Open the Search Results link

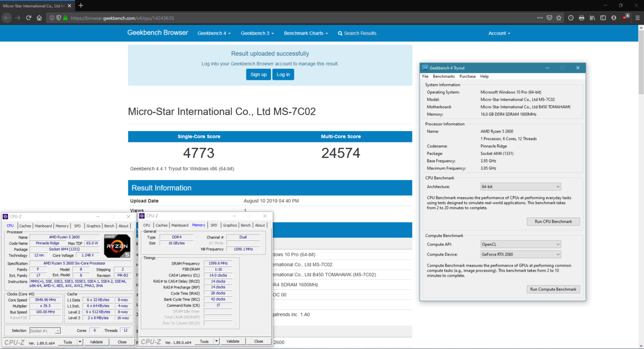pos(357,33)
